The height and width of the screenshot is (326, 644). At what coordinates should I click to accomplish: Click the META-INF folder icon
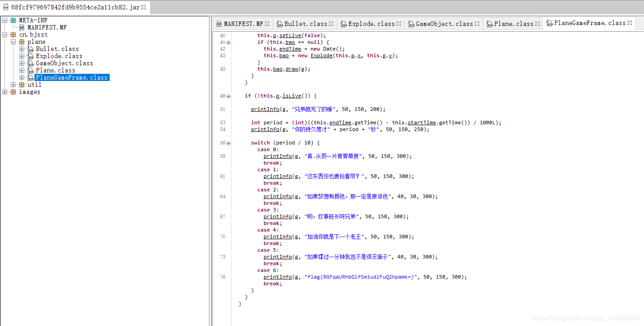pyautogui.click(x=13, y=20)
